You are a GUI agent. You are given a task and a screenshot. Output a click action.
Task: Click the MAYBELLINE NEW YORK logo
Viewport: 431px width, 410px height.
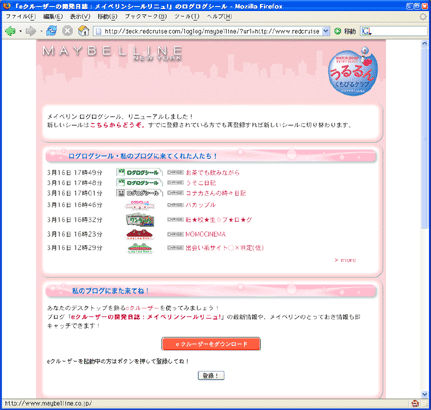(x=112, y=53)
